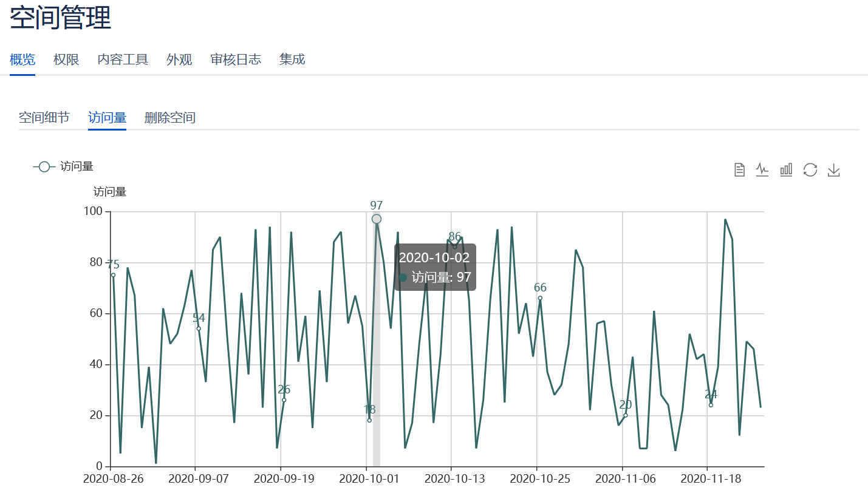Click data point labeled 18
The image size is (868, 490).
coord(369,420)
